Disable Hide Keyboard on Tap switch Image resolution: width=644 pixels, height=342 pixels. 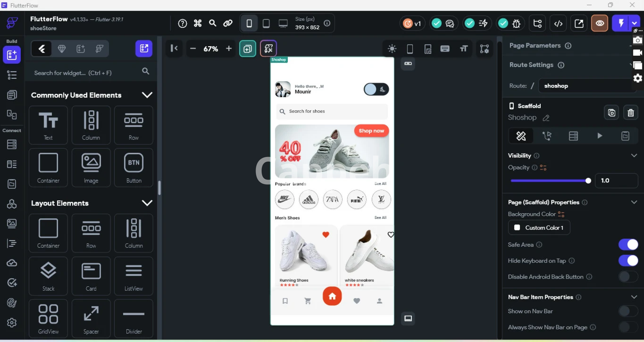pos(628,261)
